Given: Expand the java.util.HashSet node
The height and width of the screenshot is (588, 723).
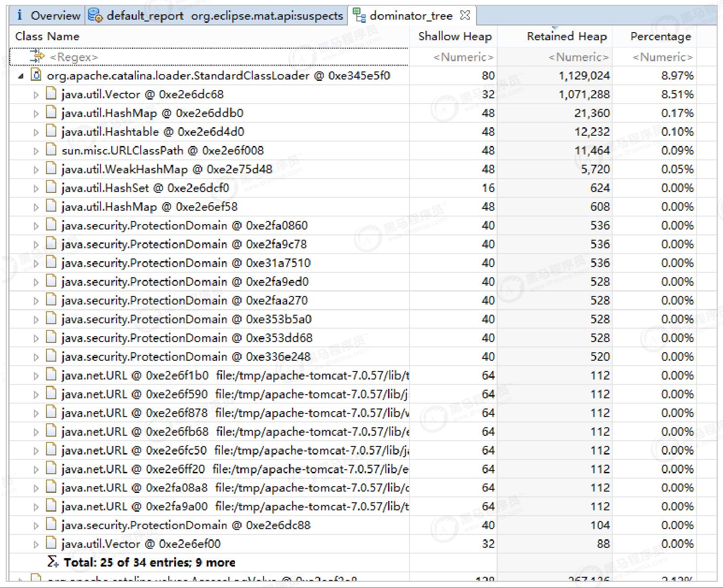Looking at the screenshot, I should tap(36, 188).
